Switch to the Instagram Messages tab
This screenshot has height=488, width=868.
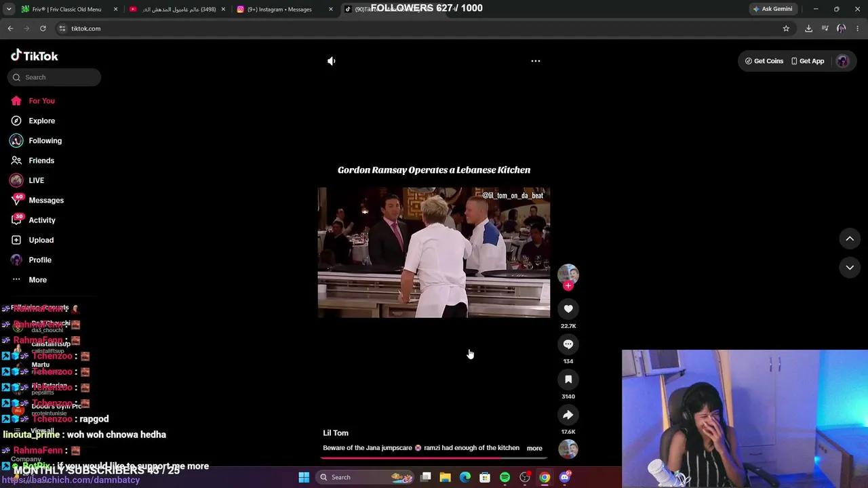(285, 9)
